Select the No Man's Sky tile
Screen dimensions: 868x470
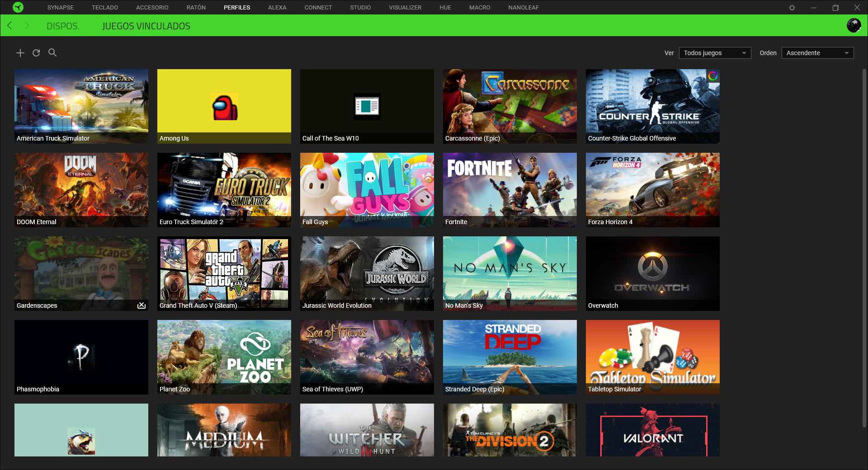coord(510,273)
